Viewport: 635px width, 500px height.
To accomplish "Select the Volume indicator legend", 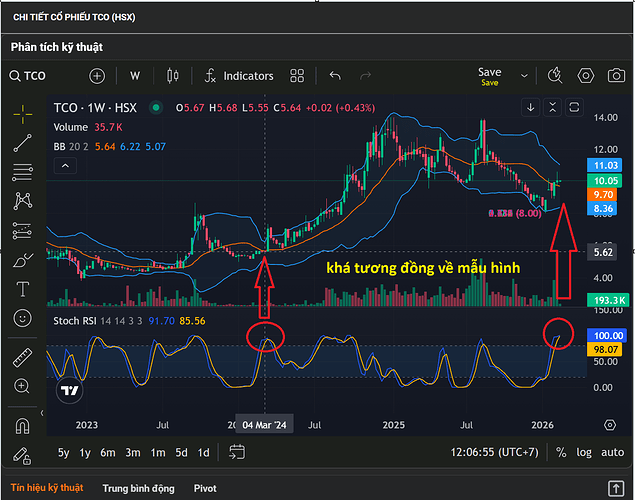I will tap(70, 127).
